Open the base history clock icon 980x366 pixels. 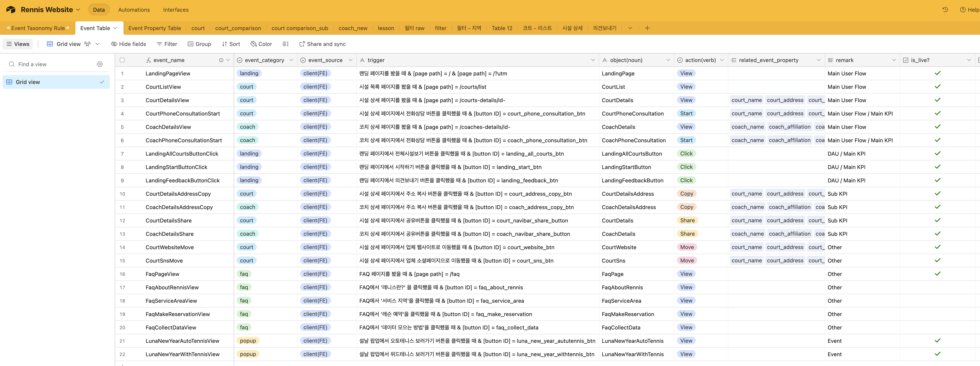click(945, 10)
